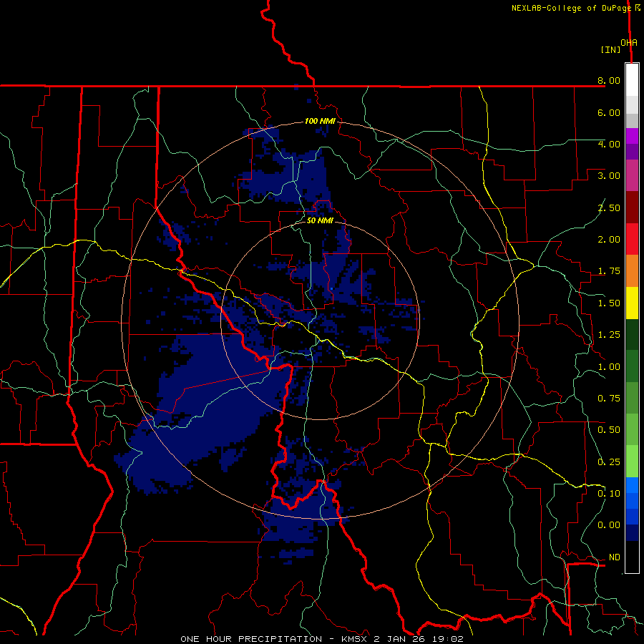This screenshot has height=644, width=644.
Task: Click the 2 JAN 26 19:02 timestamp
Action: pyautogui.click(x=419, y=639)
